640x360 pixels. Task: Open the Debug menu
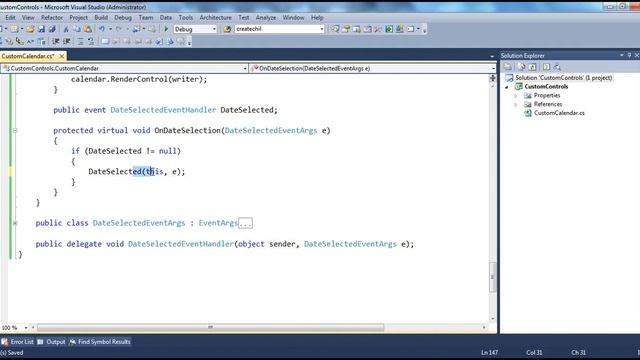point(123,18)
